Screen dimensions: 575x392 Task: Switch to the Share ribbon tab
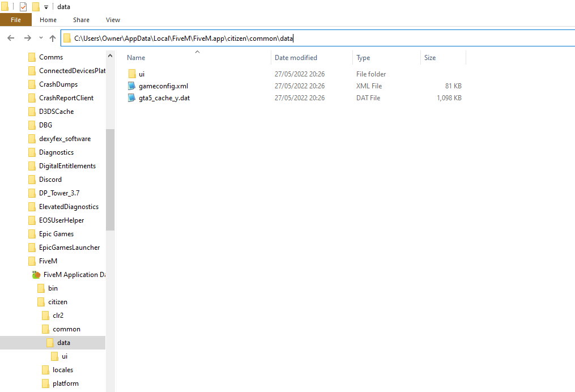(x=81, y=20)
